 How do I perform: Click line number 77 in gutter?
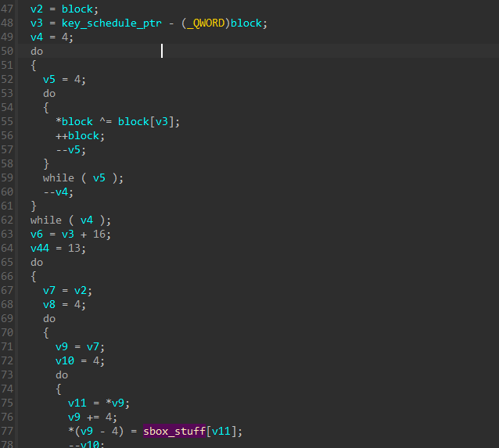[8, 431]
